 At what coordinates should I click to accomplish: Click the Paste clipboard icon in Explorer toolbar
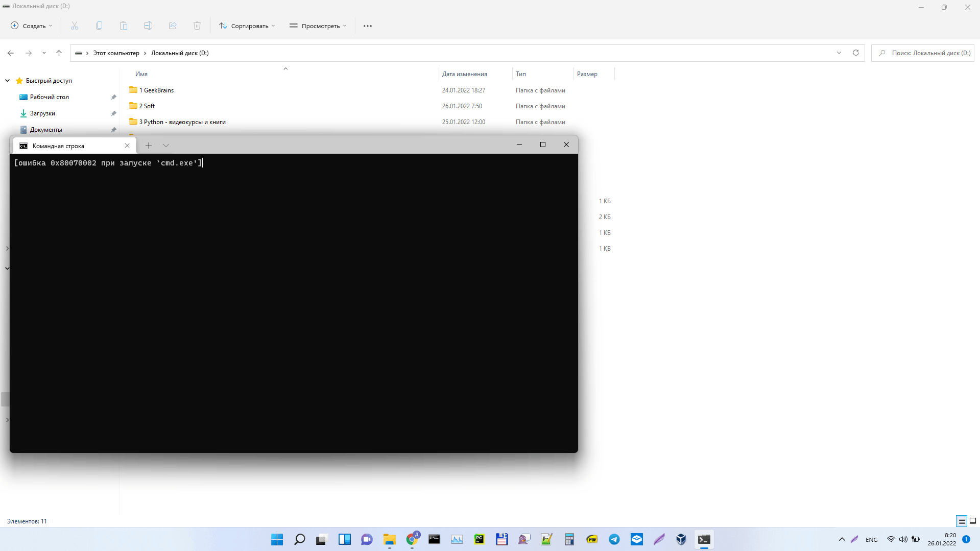click(124, 26)
